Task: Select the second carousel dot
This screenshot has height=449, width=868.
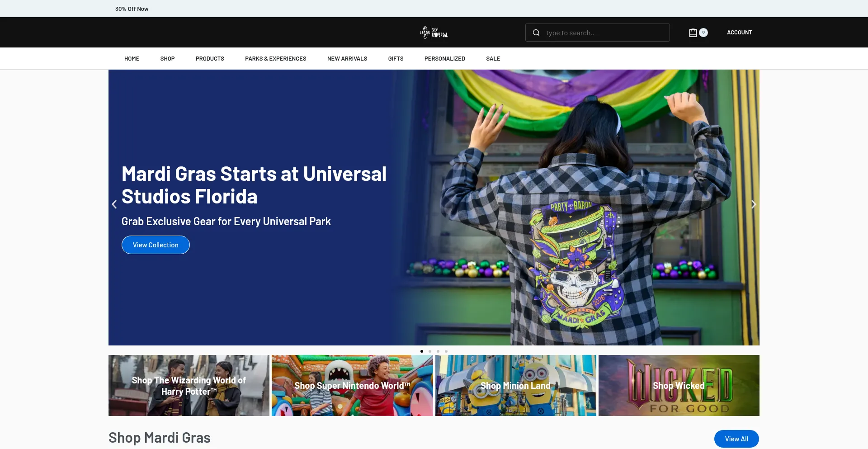Action: pyautogui.click(x=430, y=351)
